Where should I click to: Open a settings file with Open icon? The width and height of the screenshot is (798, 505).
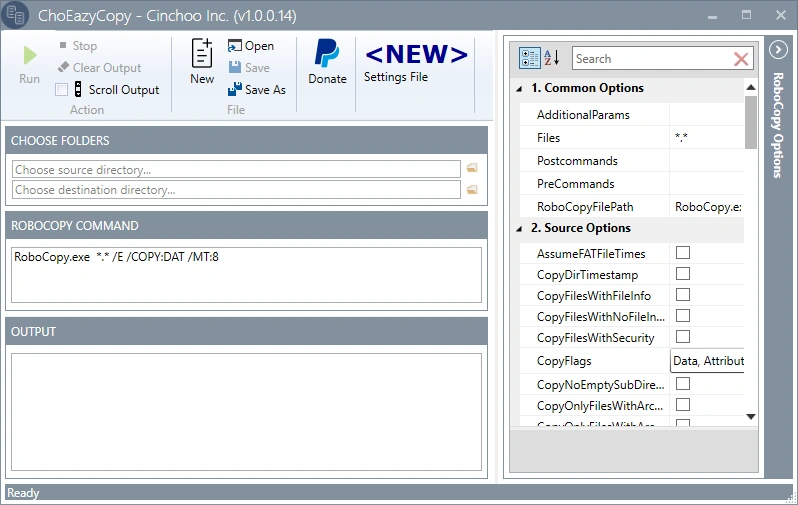coord(234,46)
